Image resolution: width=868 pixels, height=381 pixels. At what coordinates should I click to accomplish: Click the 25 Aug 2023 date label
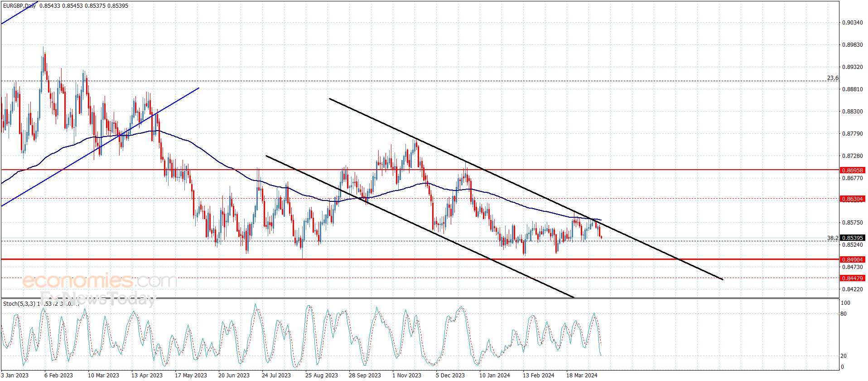point(321,375)
